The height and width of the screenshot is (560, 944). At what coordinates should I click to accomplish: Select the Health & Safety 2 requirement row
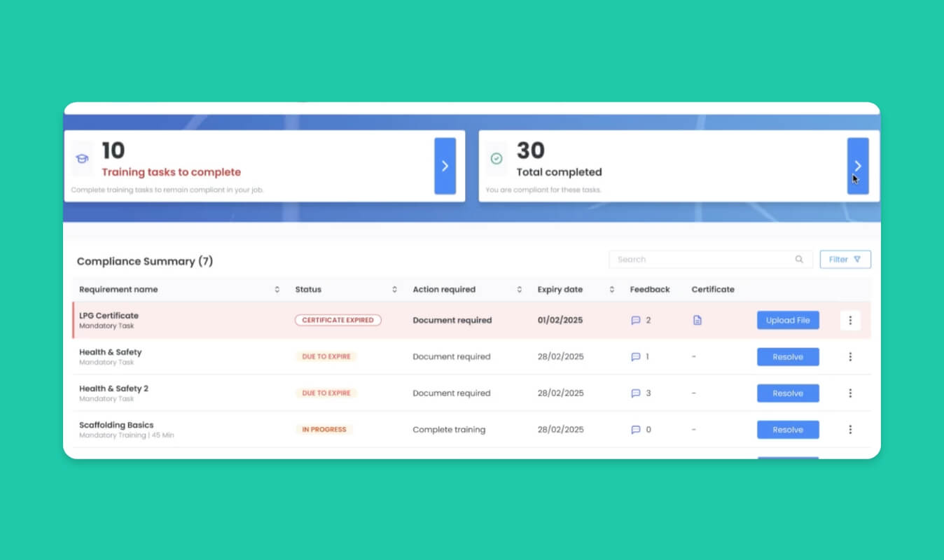[x=114, y=389]
